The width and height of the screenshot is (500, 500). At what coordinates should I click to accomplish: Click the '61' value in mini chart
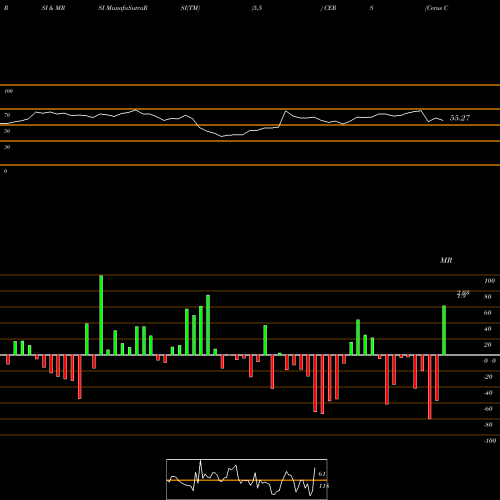click(x=322, y=474)
